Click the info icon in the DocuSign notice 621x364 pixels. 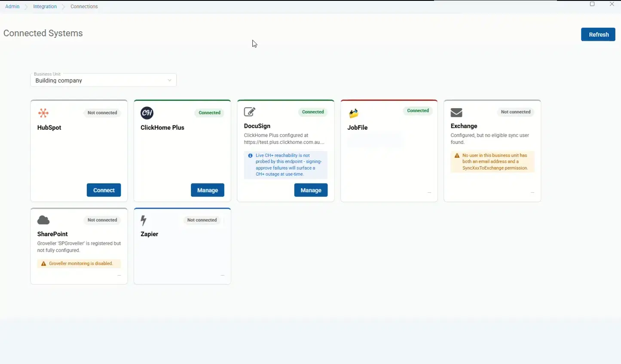click(250, 155)
